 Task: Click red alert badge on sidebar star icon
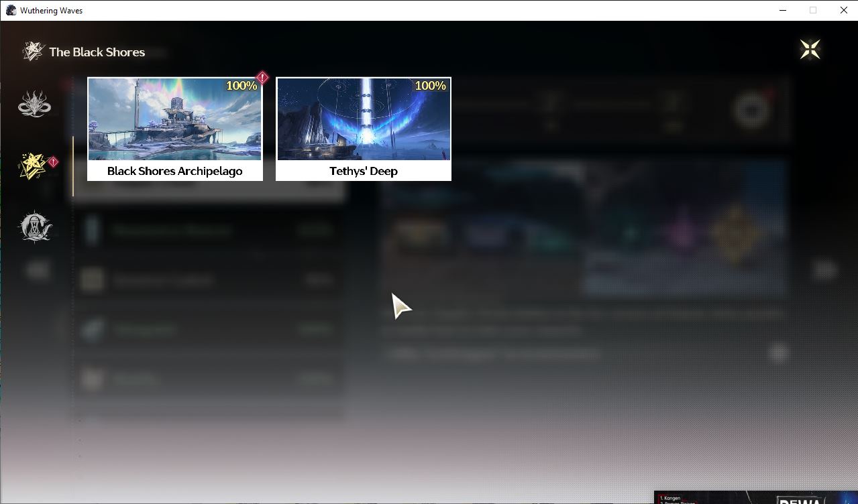(x=53, y=162)
